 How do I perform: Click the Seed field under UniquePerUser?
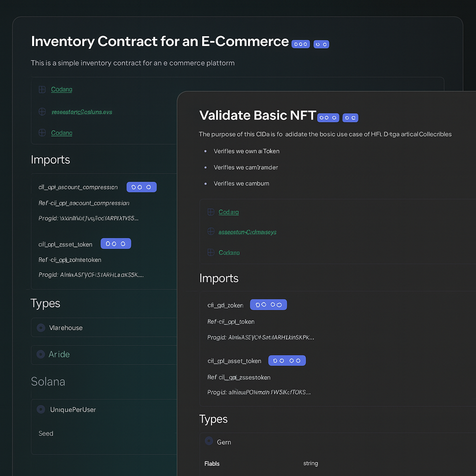coord(46,433)
